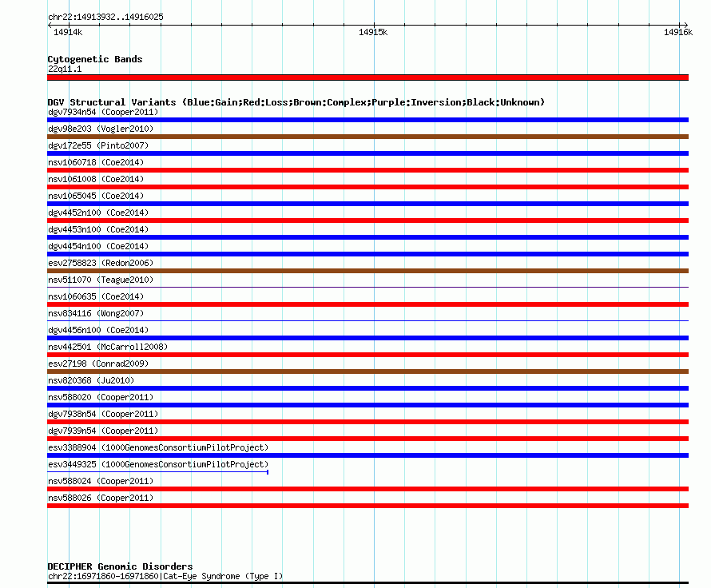Open nsv834116 (Wong2007) variant
711x588 pixels.
(96, 313)
